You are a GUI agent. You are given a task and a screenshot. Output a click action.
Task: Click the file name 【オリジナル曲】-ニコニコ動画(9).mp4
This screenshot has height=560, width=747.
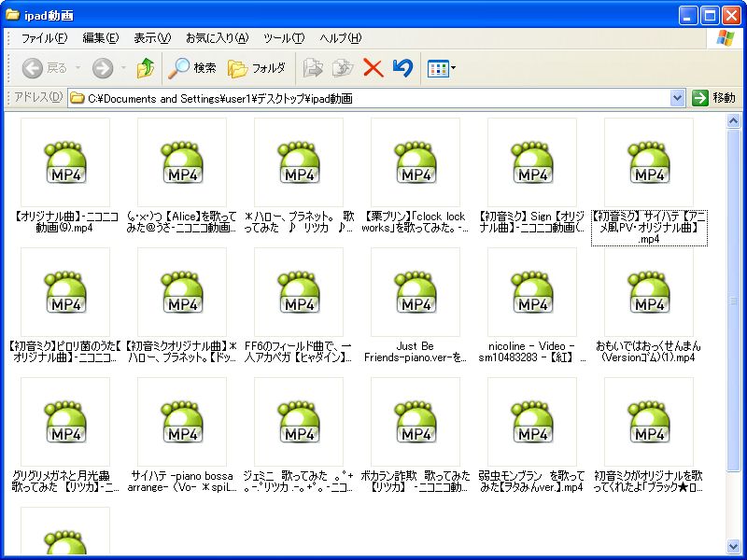[x=65, y=222]
